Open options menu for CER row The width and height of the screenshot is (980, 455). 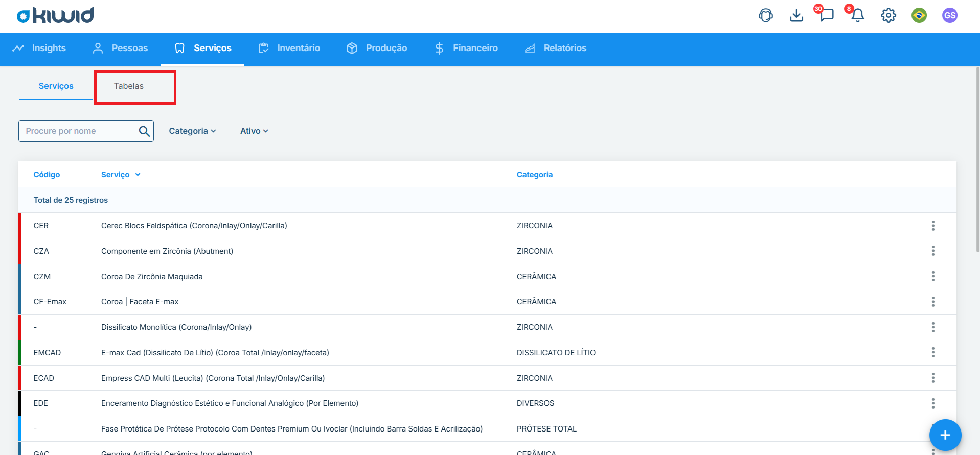click(933, 226)
